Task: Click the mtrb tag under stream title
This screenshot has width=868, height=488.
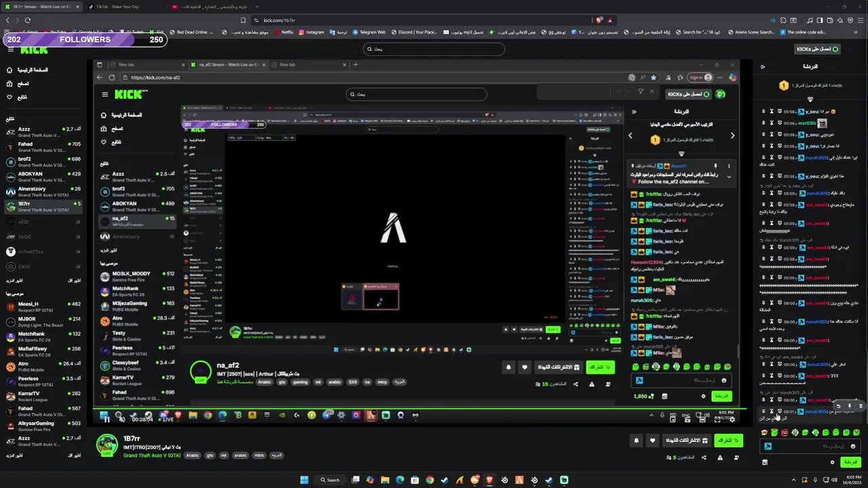Action: 259,455
